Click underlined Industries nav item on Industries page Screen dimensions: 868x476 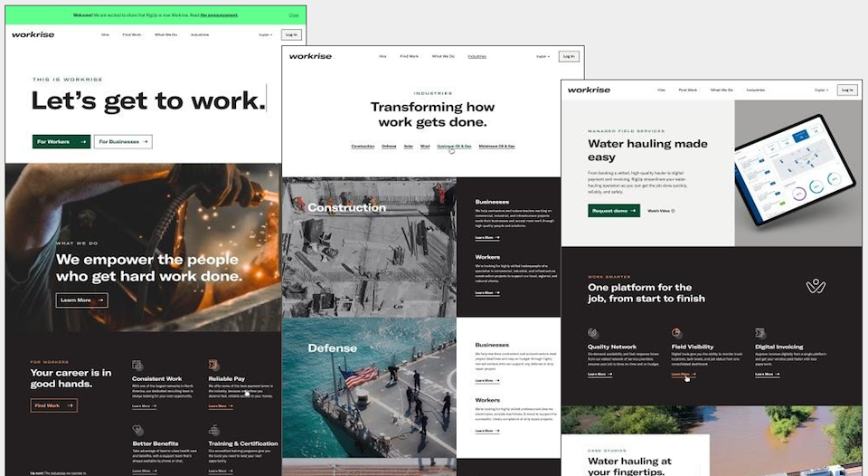pos(477,56)
